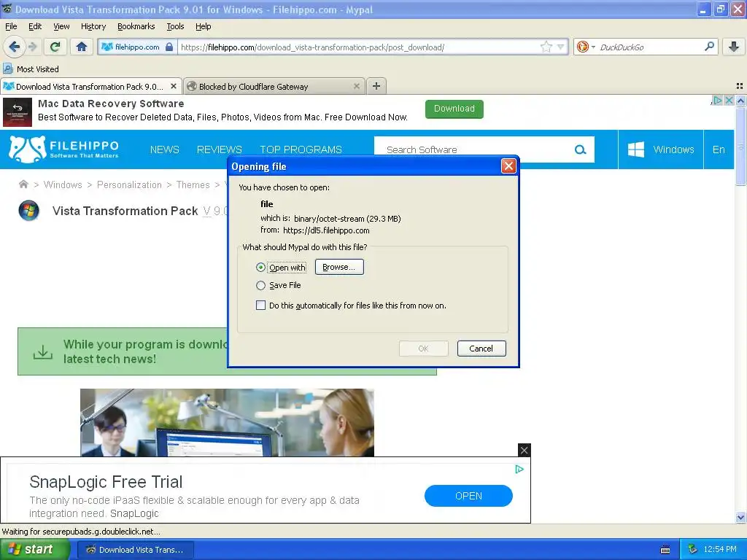Open the Most Visited bookmarks folder
The width and height of the screenshot is (747, 560).
[x=31, y=69]
